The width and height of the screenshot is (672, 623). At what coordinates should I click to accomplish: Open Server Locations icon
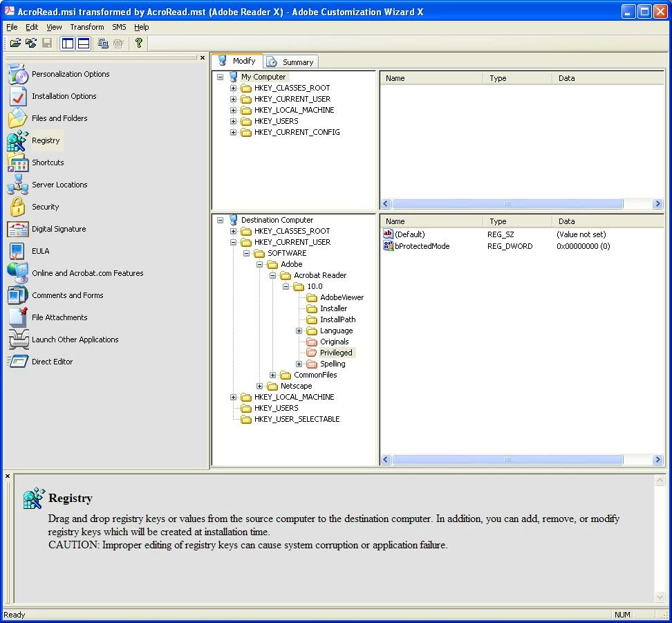click(x=17, y=185)
